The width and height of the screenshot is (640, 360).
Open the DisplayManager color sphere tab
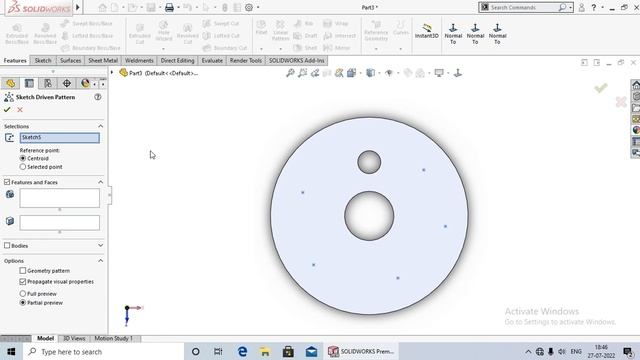85,83
